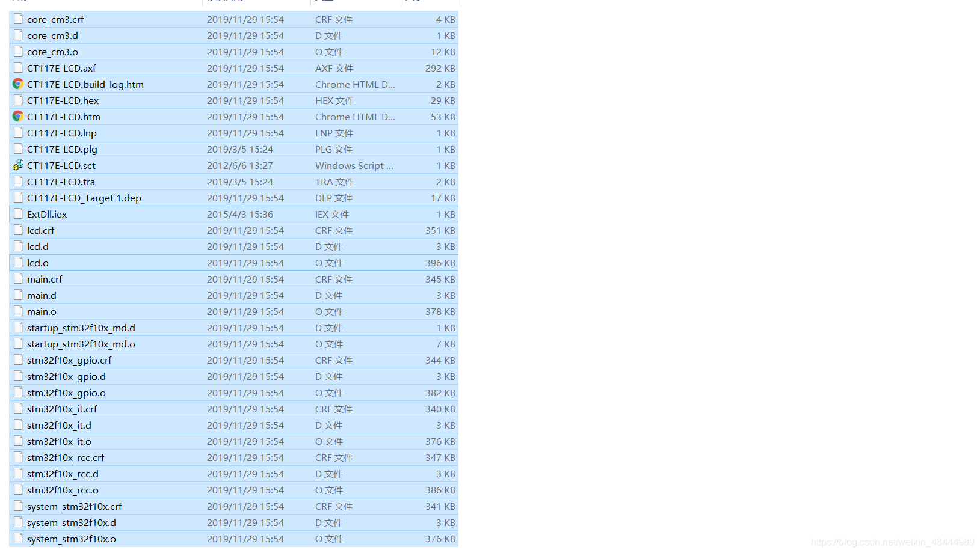
Task: Click the size 29 KB
Action: [x=443, y=100]
